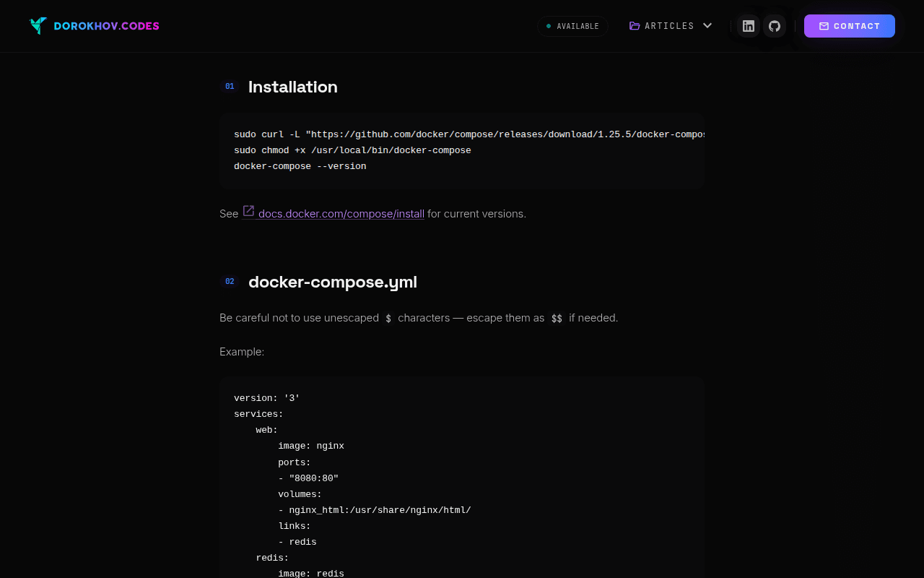Click the version: '3' line
Screen dimensions: 924x578
click(x=267, y=398)
